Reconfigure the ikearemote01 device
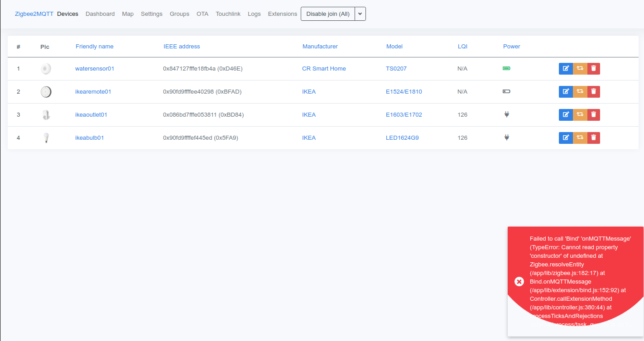The image size is (644, 341). tap(580, 91)
